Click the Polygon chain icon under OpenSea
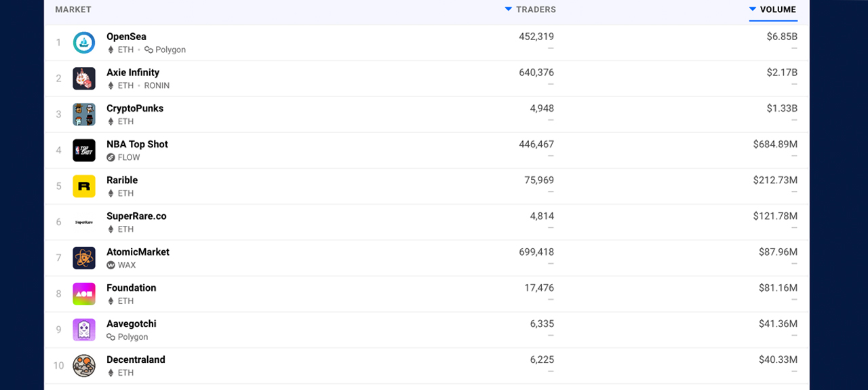 (149, 50)
